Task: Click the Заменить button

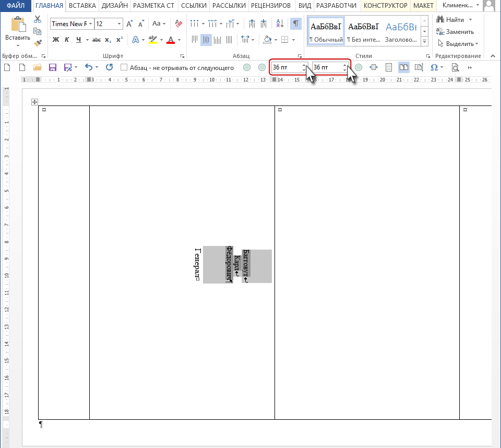Action: pos(455,32)
